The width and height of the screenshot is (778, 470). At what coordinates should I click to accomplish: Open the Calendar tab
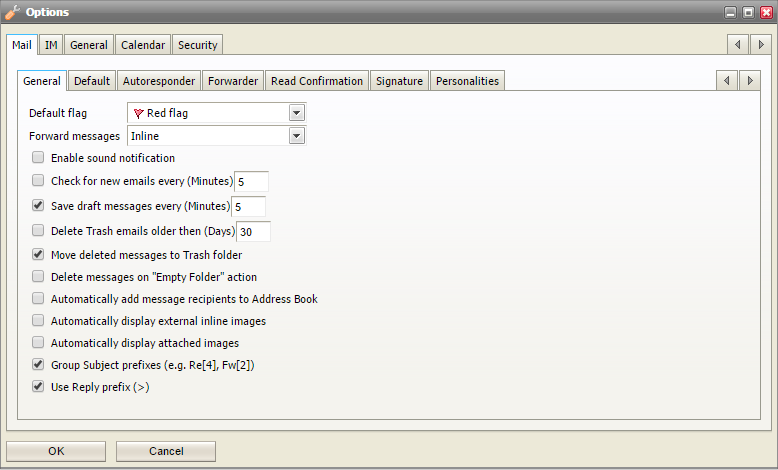point(143,45)
